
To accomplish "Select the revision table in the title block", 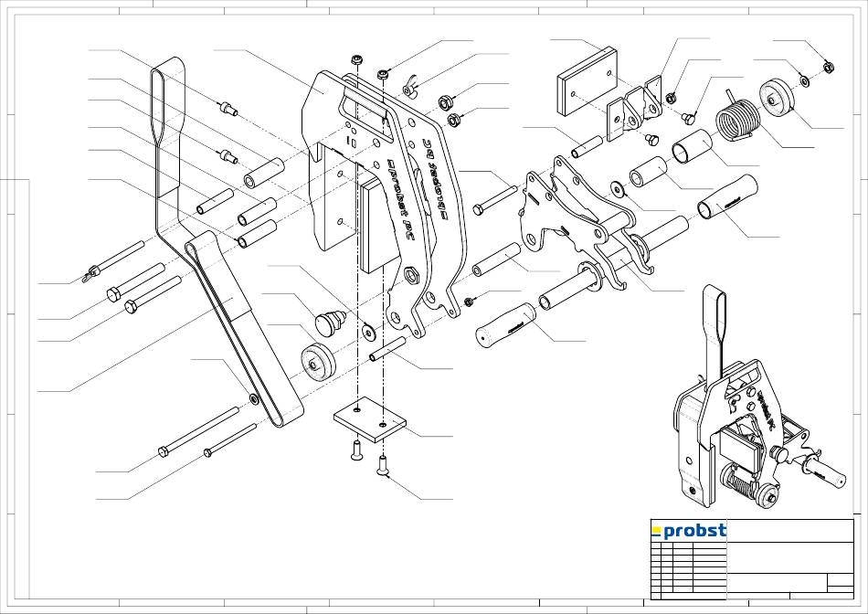I will tap(689, 571).
